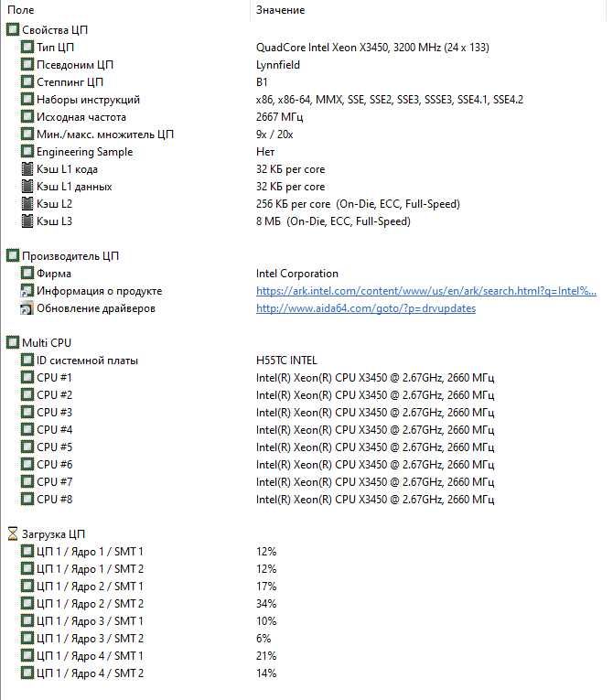Click the 34% load value

click(x=266, y=604)
